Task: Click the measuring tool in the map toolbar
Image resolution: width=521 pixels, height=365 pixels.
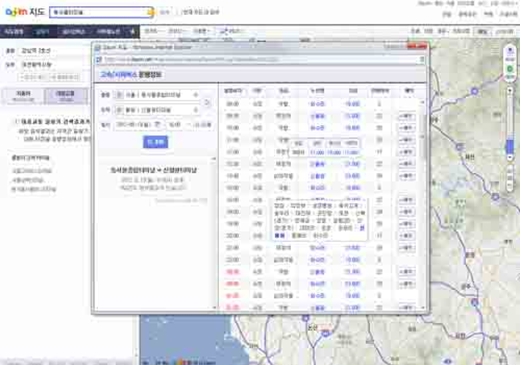Action: (x=232, y=31)
